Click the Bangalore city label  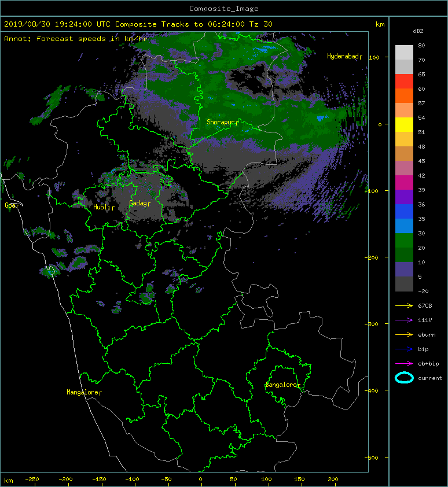[x=282, y=385]
